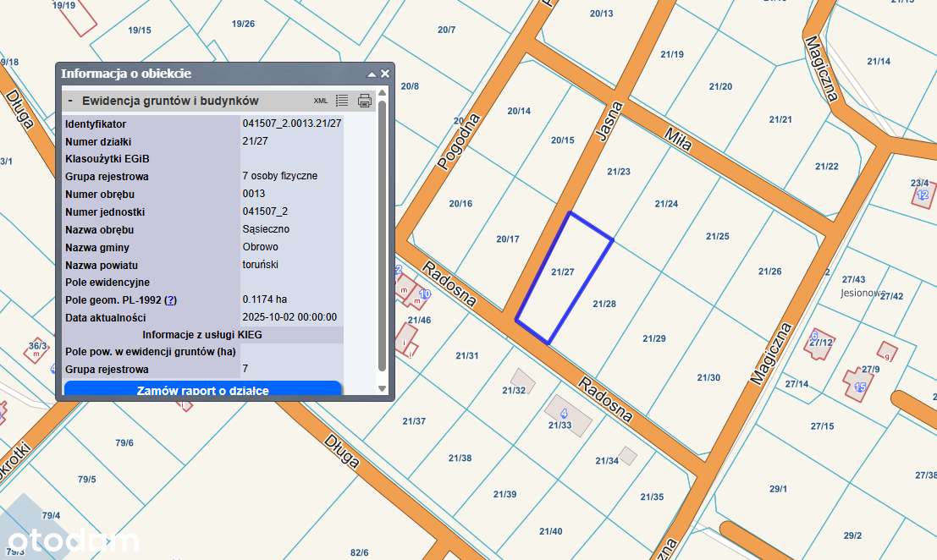Select date value 2025-10-02 00:00:00

[289, 317]
